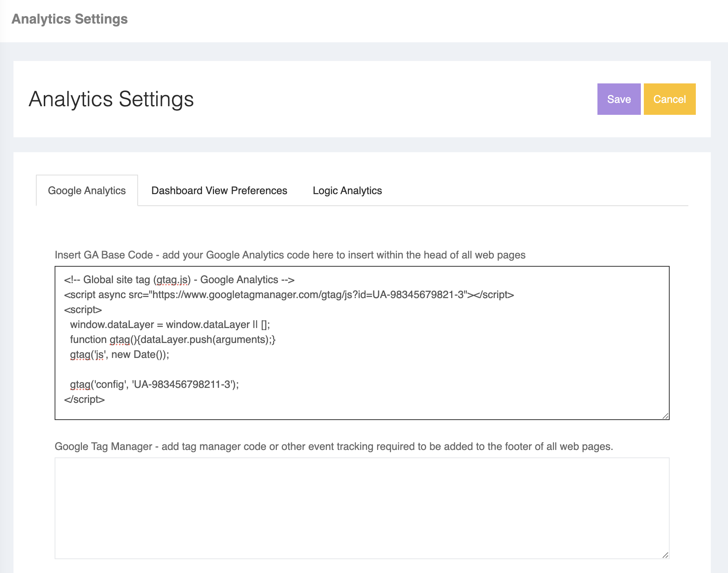The width and height of the screenshot is (728, 573).
Task: Click the closing '</script>' line
Action: (84, 399)
